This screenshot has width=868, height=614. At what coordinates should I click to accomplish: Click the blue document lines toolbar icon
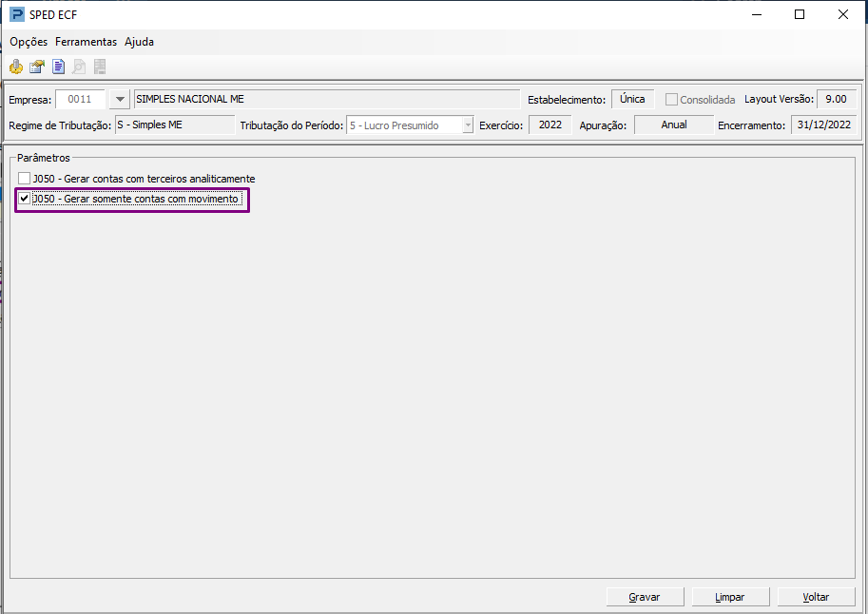(x=58, y=67)
